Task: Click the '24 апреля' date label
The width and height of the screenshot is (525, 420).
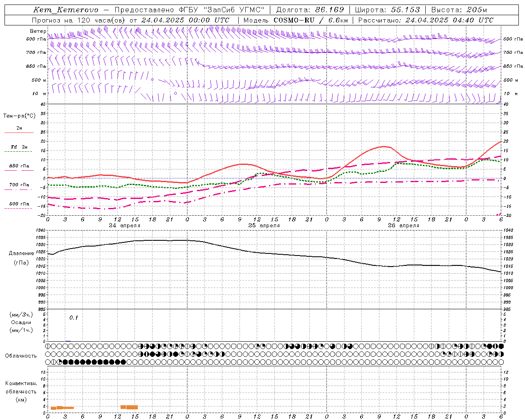Action: tap(124, 226)
